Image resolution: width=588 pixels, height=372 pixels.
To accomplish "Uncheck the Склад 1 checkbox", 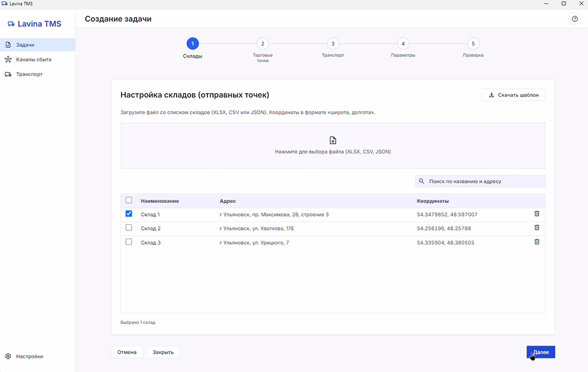I will tap(128, 214).
